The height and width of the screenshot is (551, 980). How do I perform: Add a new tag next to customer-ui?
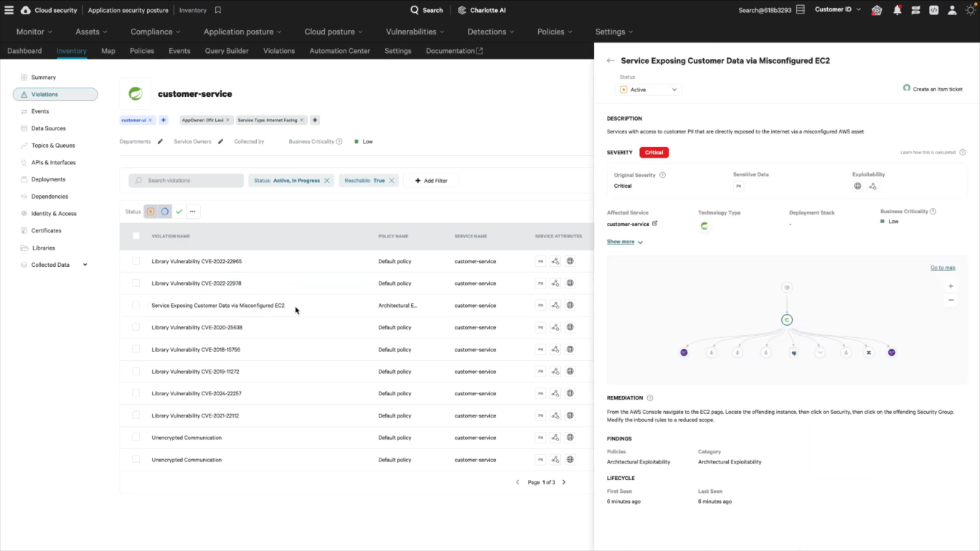click(x=164, y=120)
